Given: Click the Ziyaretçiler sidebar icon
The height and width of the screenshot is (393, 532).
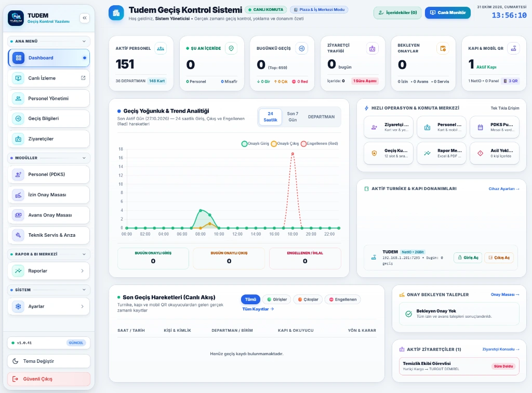Looking at the screenshot, I should click(18, 139).
